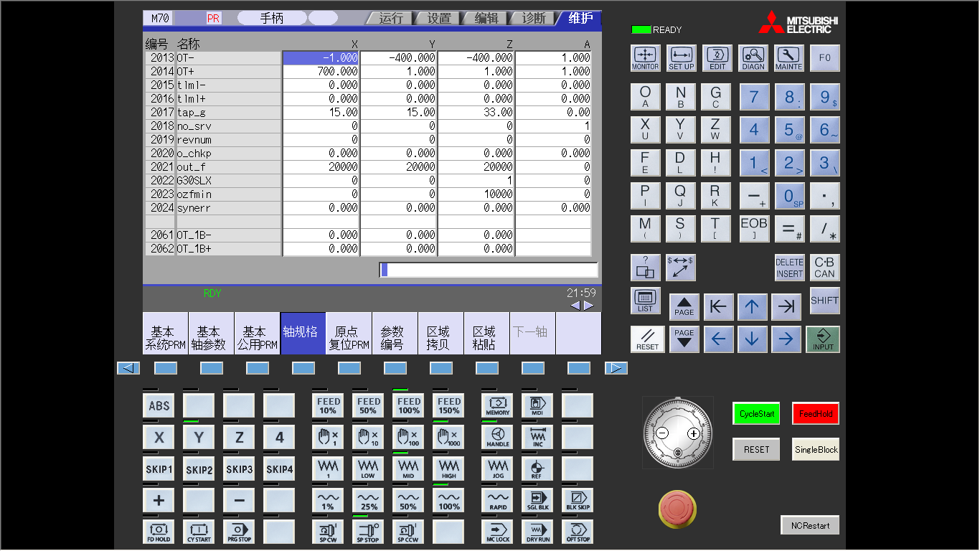Select the tap_g Z cell 33.00
The image size is (980, 551).
coord(476,113)
